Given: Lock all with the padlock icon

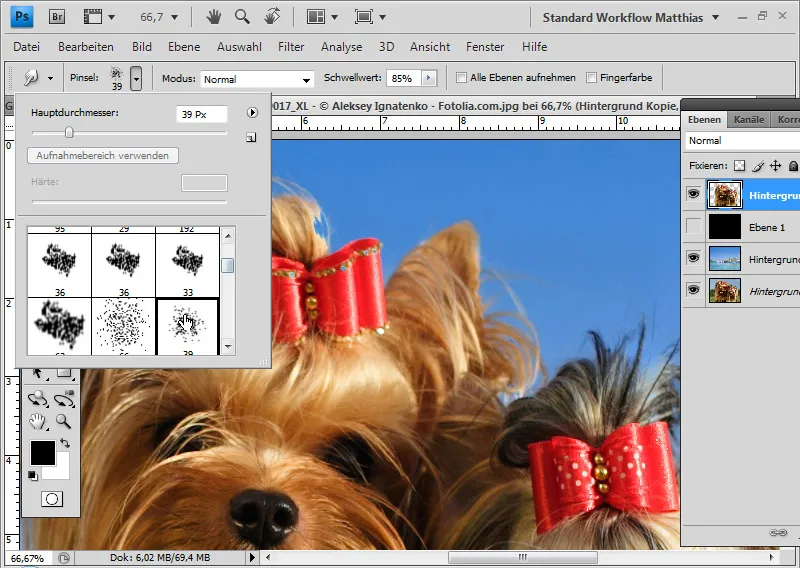Looking at the screenshot, I should click(x=793, y=165).
